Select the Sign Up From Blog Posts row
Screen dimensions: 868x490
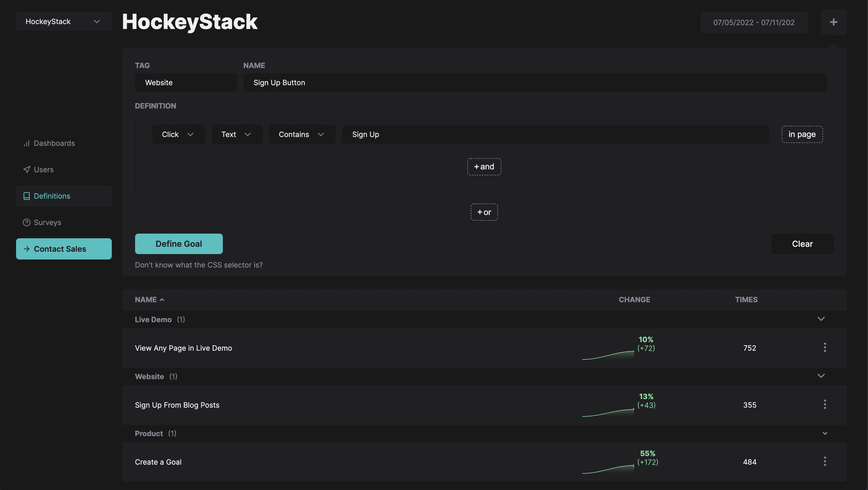pyautogui.click(x=484, y=405)
